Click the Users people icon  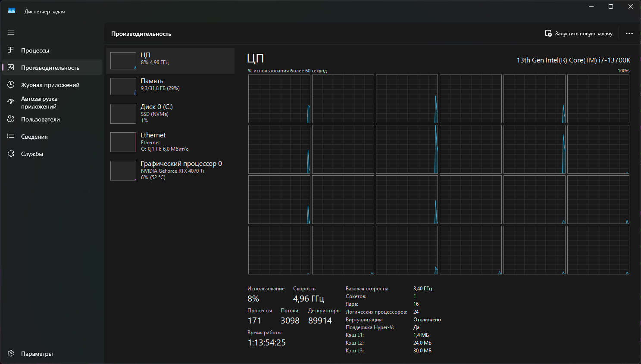[11, 119]
